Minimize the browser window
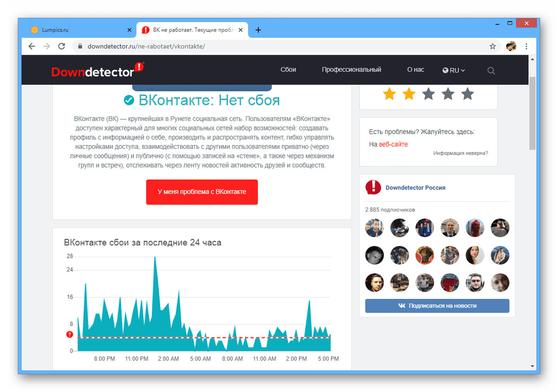Viewport: 558px width, 392px height. pyautogui.click(x=497, y=23)
